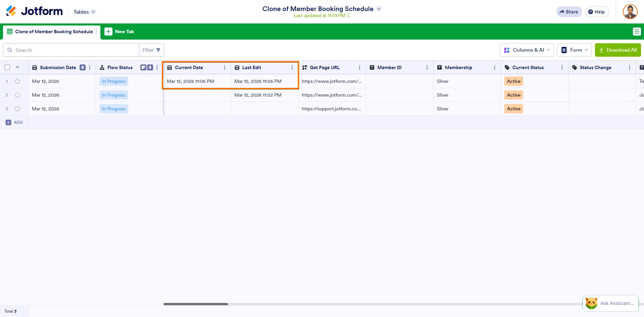The width and height of the screenshot is (644, 317).
Task: Open Flow Status panel icon in its column header
Action: [x=143, y=67]
